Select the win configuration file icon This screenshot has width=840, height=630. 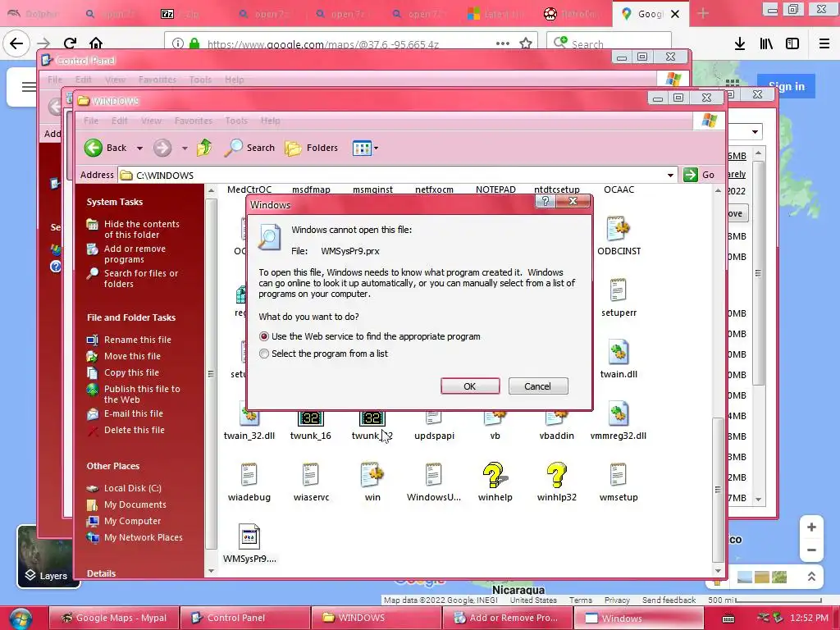[372, 475]
